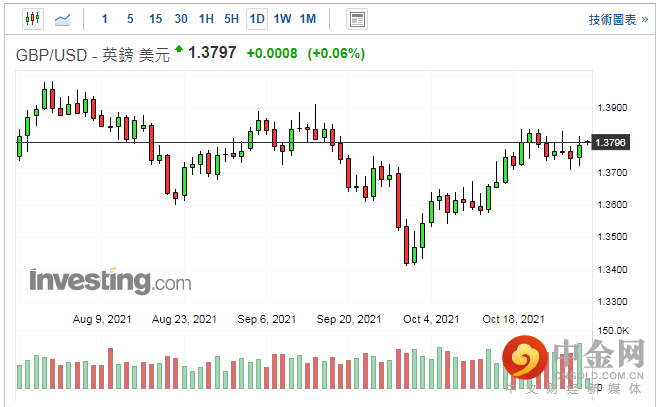Choose the 5H timeframe

[x=231, y=19]
